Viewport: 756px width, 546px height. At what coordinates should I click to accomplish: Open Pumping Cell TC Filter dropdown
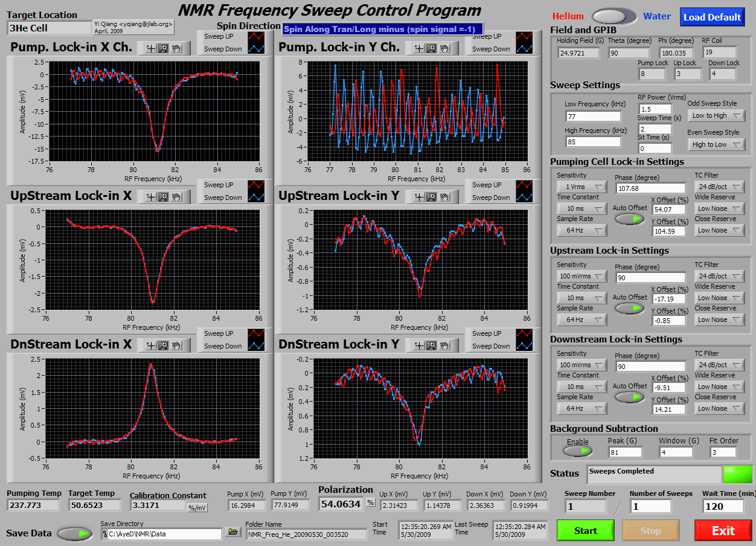coord(719,187)
